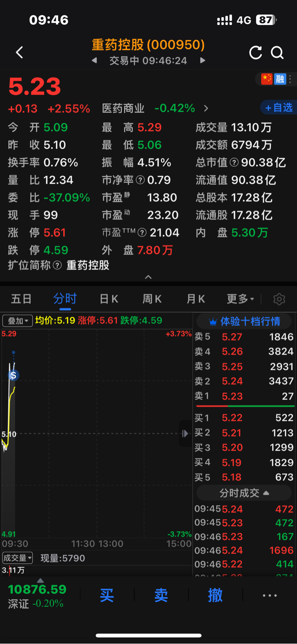Open the 成交量 indicator dropdown

tap(17, 558)
